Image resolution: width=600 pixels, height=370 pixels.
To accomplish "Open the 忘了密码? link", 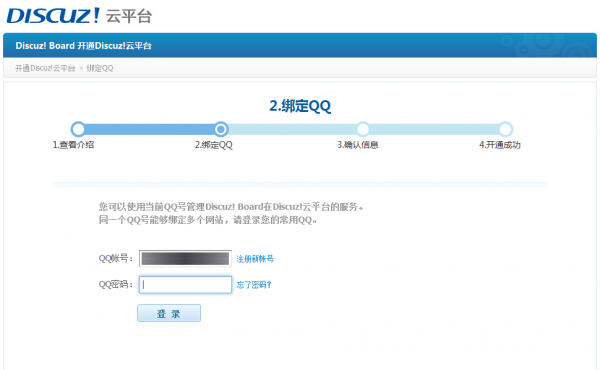I will point(254,285).
